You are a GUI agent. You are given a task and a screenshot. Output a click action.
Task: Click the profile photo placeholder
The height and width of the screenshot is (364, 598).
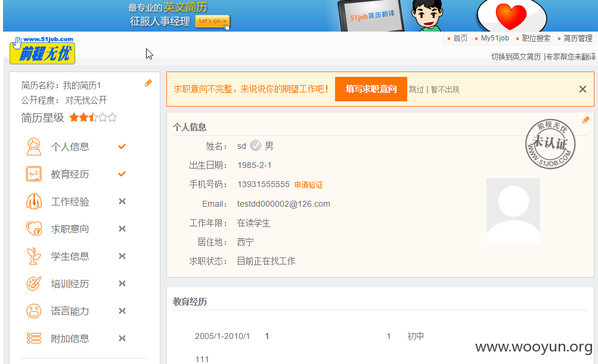(x=513, y=211)
